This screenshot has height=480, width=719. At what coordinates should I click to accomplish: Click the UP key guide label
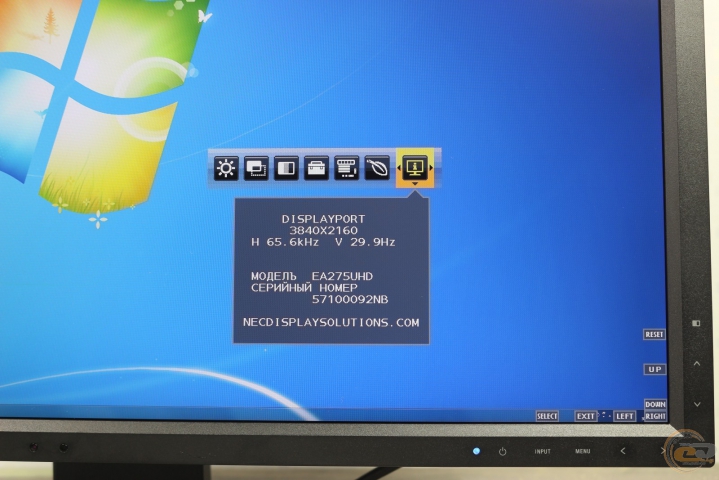pyautogui.click(x=655, y=370)
